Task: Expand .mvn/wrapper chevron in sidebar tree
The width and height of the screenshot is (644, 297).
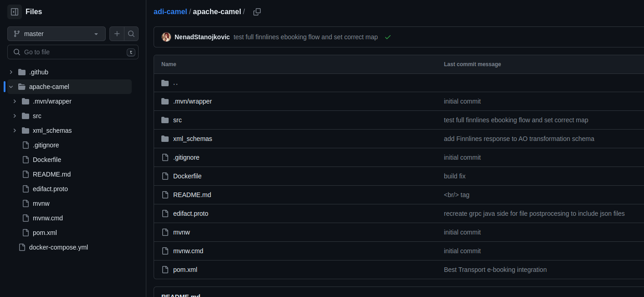Action: coord(15,101)
